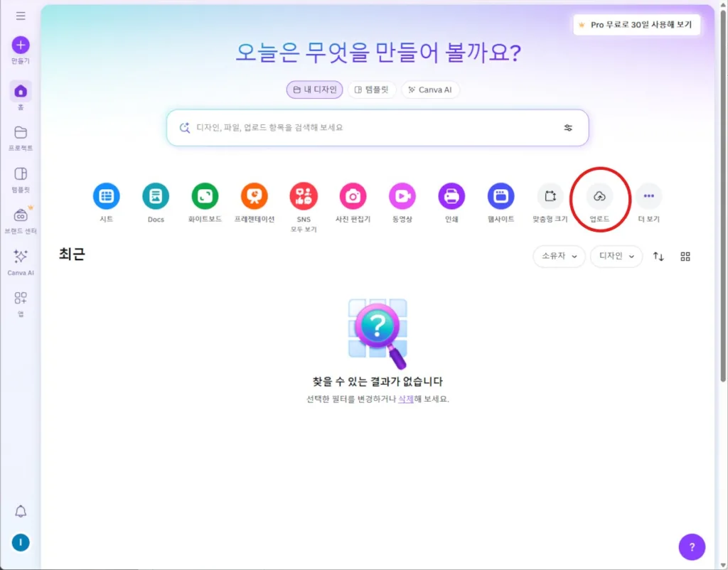Toggle the grid view layout icon
This screenshot has width=728, height=570.
click(685, 257)
